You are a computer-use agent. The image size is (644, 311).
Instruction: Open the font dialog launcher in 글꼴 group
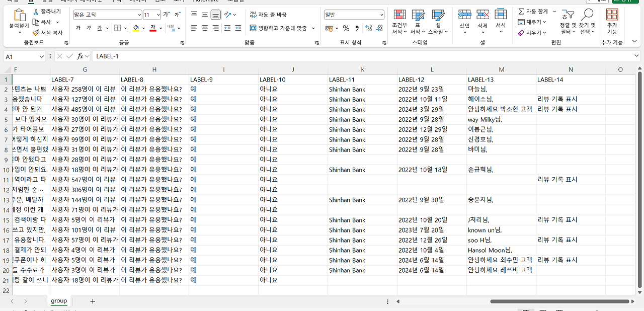tap(182, 43)
